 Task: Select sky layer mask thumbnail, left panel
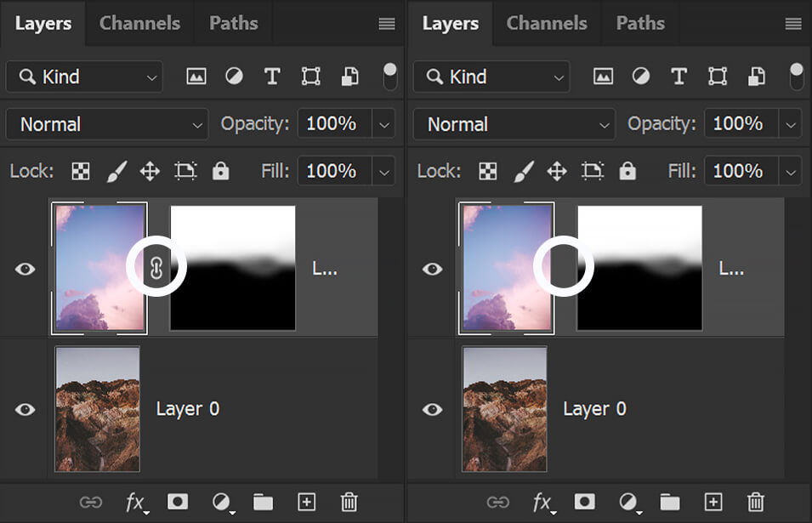point(233,268)
